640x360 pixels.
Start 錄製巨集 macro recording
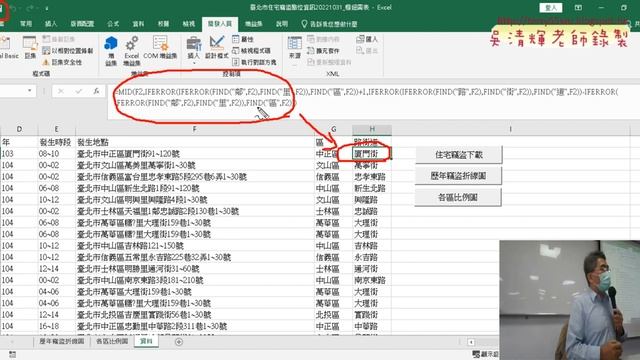point(59,39)
